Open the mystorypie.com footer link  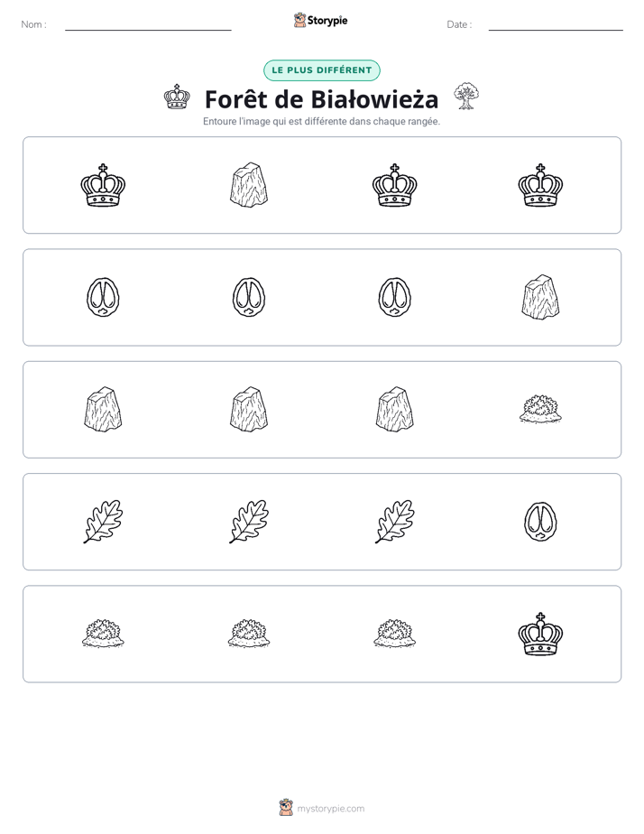pos(330,809)
